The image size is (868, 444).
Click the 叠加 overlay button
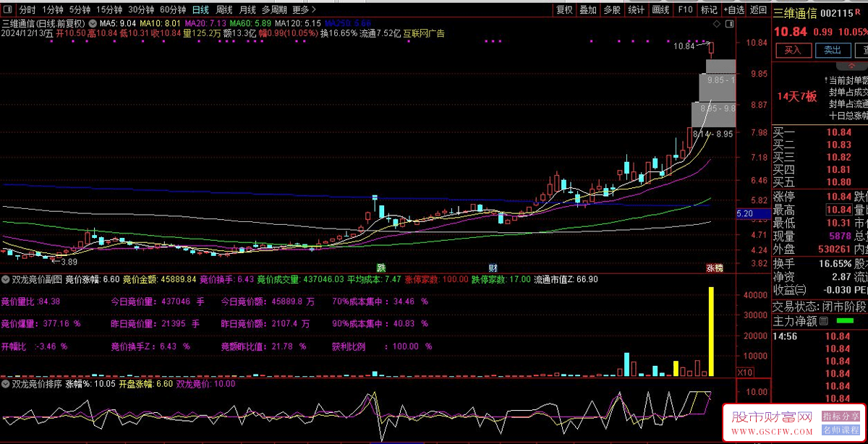[588, 10]
